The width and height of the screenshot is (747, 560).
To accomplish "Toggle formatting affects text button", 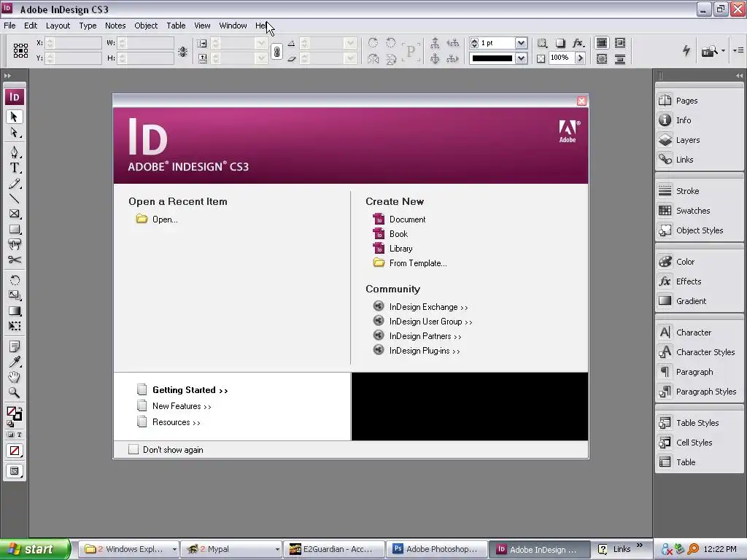I will point(20,435).
